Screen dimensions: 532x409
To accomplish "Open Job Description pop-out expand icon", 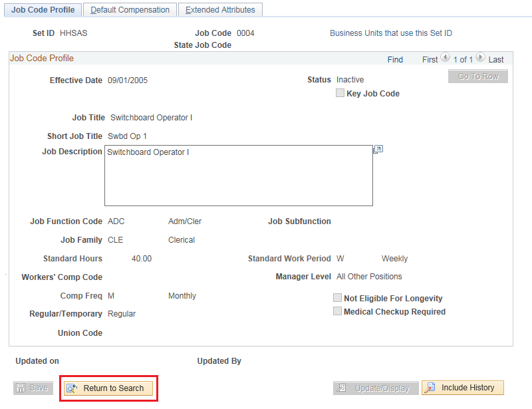I will [378, 150].
